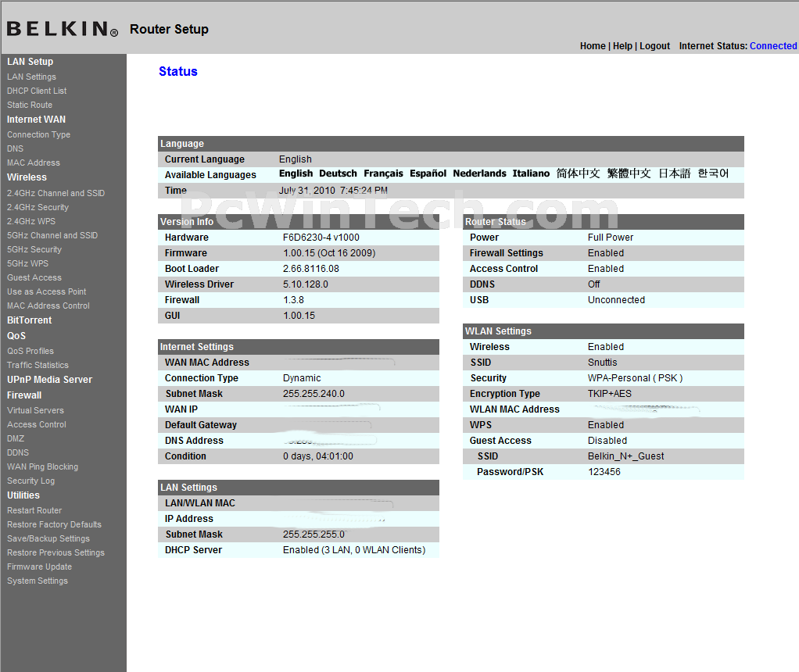
Task: Open WAN Ping Blocking
Action: (x=43, y=466)
